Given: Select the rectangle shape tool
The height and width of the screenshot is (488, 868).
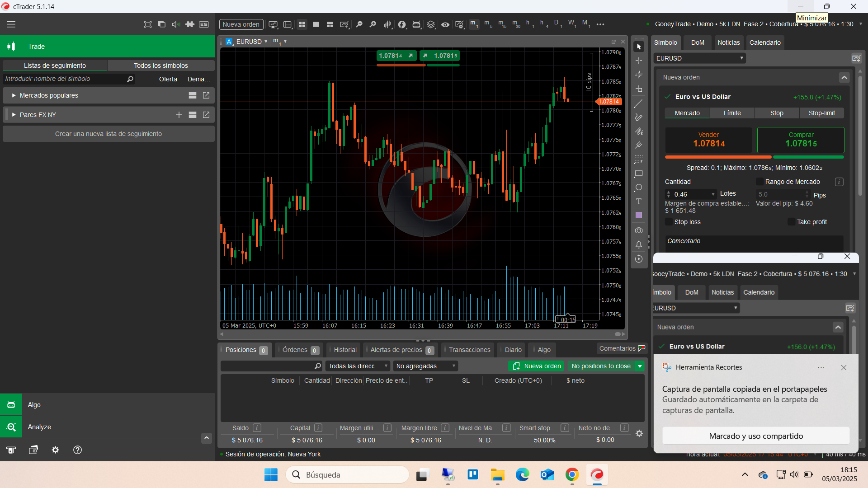Looking at the screenshot, I should pos(639,174).
